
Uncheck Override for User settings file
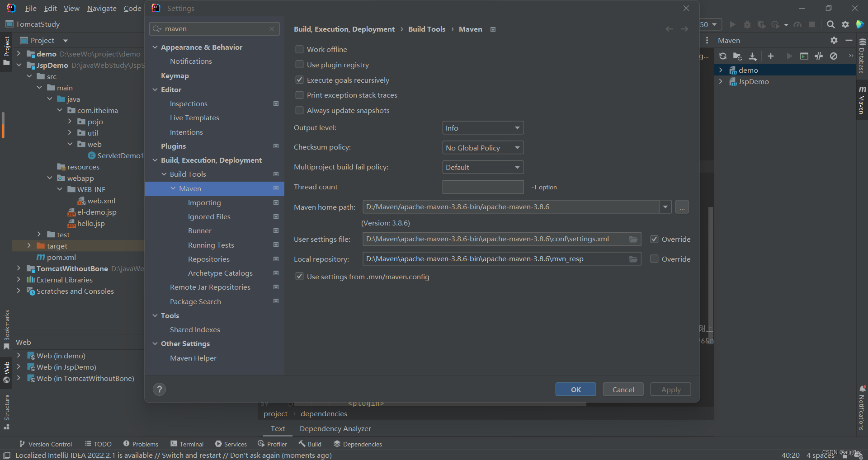[x=654, y=239]
